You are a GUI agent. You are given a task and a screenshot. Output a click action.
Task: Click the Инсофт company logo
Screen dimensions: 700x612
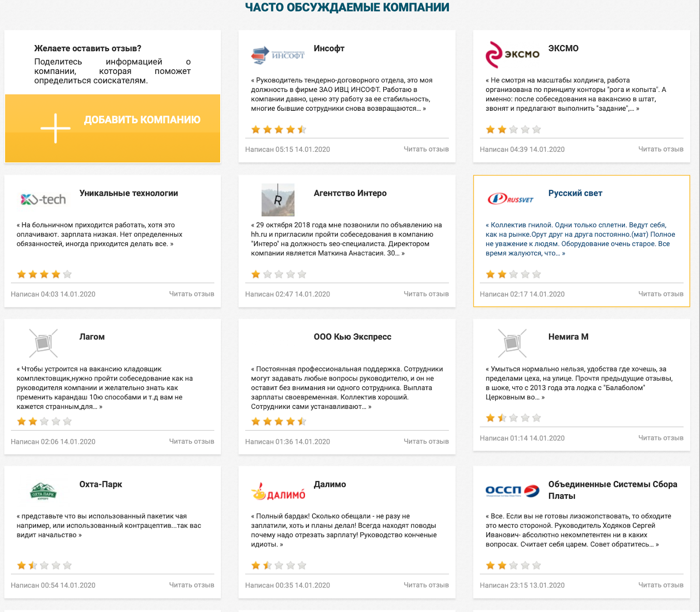point(277,55)
